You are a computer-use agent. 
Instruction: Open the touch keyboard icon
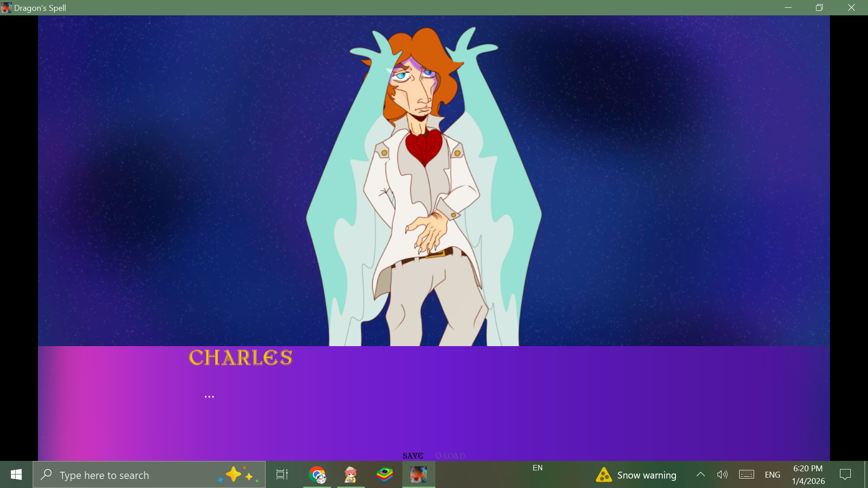point(746,474)
